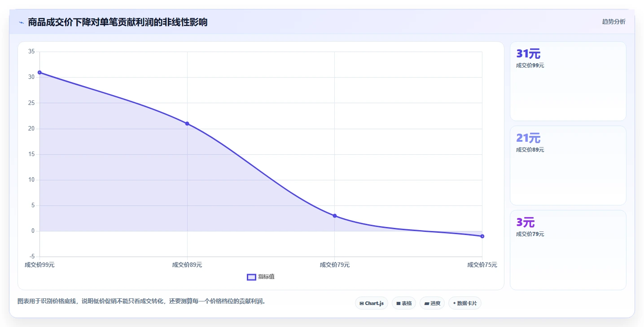Select the 表格 tag button

coord(404,303)
